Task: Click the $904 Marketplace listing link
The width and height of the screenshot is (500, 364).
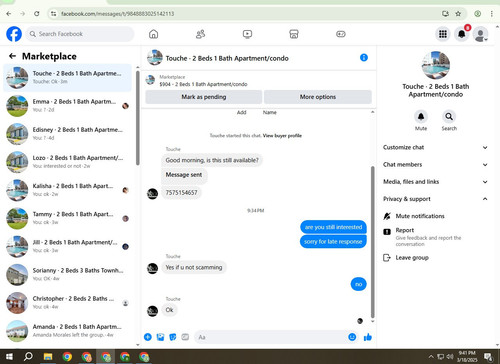Action: click(x=203, y=84)
